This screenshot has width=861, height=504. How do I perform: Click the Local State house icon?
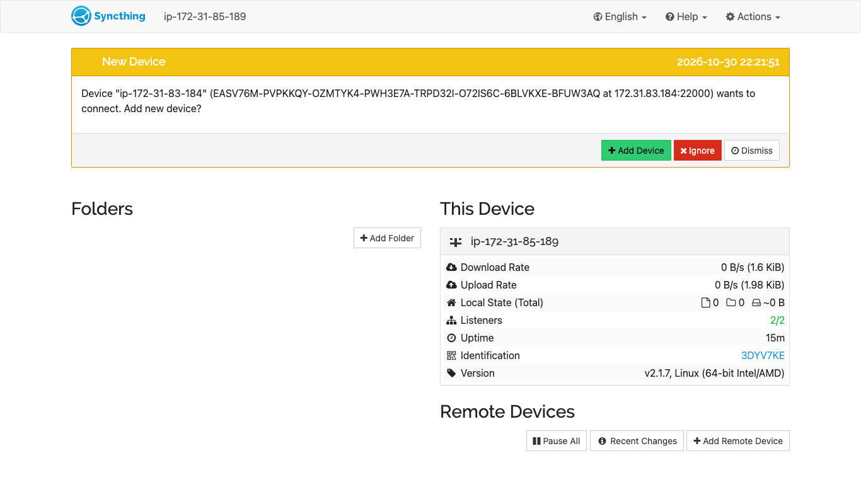pos(451,302)
